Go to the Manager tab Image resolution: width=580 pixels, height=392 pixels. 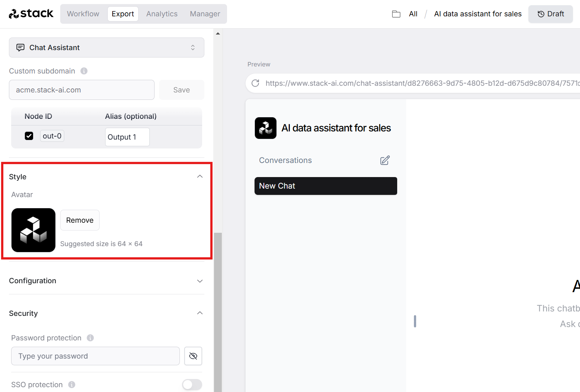click(x=205, y=14)
